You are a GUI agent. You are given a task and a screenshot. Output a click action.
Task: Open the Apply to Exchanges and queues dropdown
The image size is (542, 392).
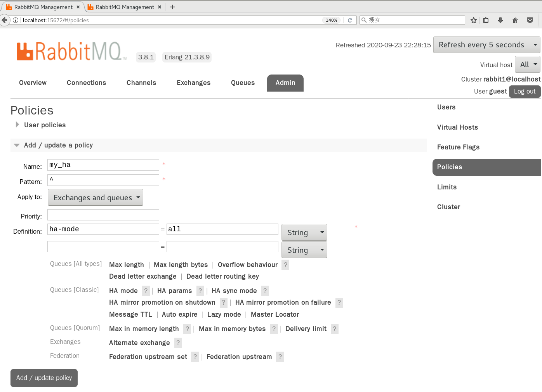[96, 198]
